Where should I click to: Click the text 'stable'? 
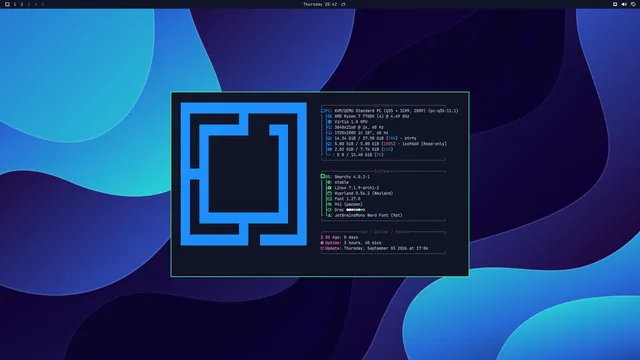(341, 182)
